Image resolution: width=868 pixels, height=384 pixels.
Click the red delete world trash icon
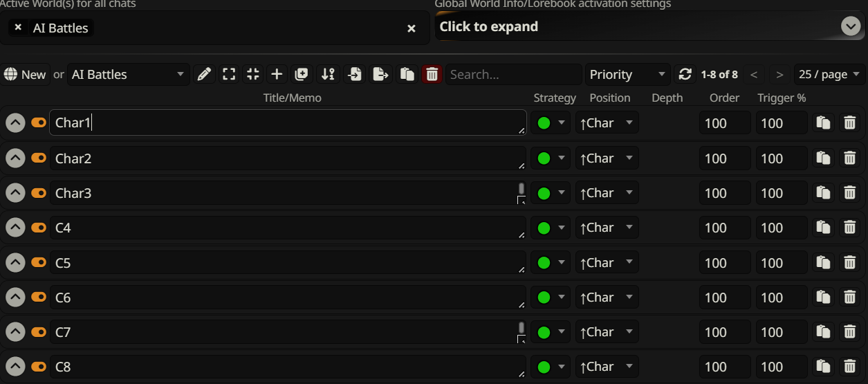[432, 75]
